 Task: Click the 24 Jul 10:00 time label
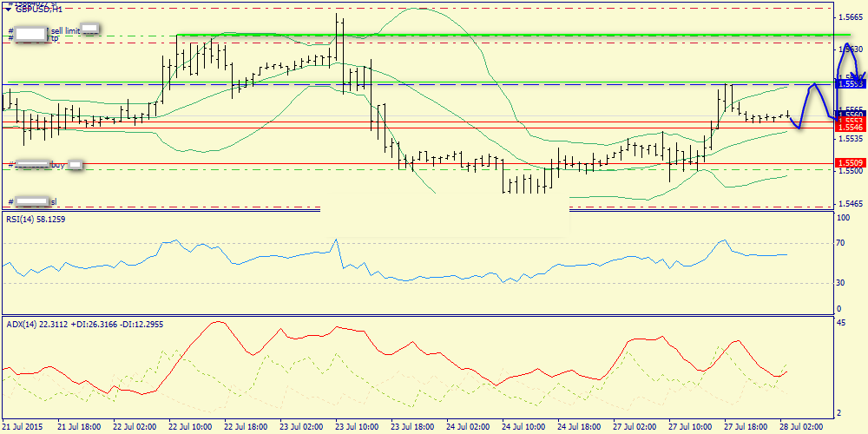point(523,427)
